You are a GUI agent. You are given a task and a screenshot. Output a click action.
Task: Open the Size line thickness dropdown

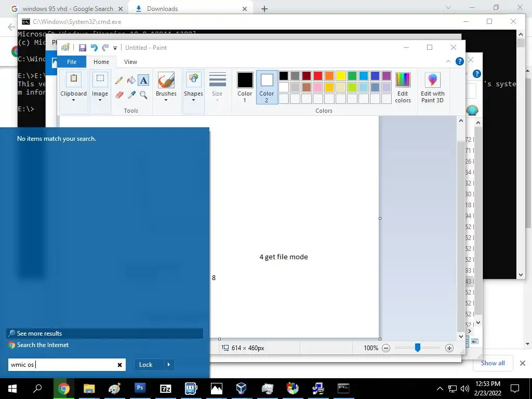[217, 87]
